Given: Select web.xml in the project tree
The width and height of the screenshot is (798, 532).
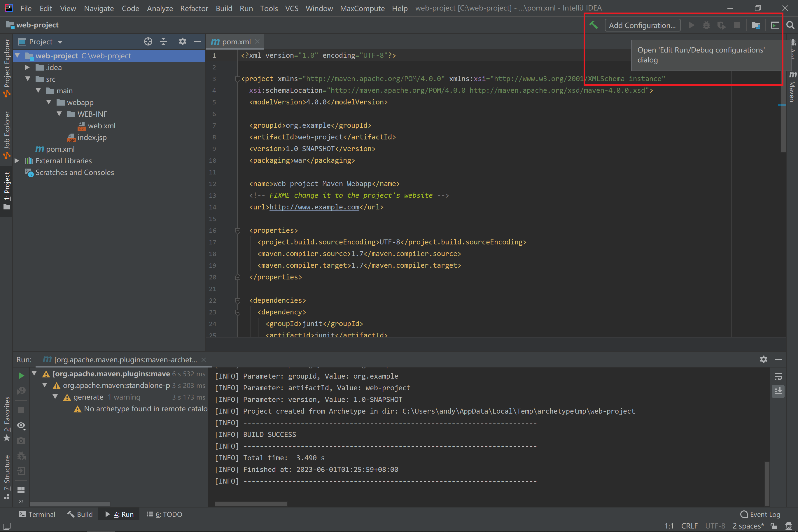Looking at the screenshot, I should click(x=101, y=126).
